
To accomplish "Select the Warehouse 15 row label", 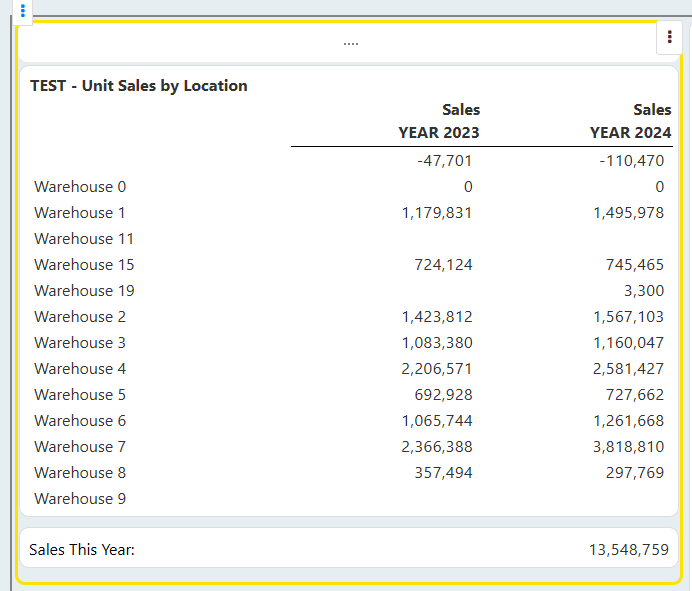I will pyautogui.click(x=84, y=265).
